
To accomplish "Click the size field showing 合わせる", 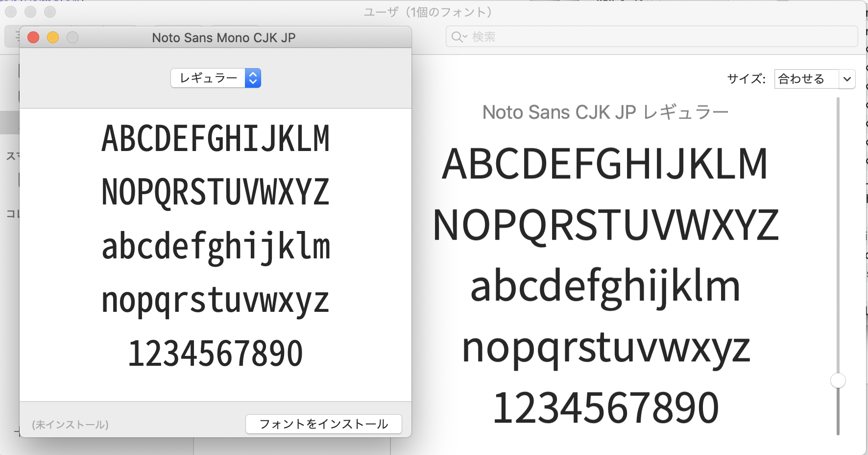I will point(807,79).
